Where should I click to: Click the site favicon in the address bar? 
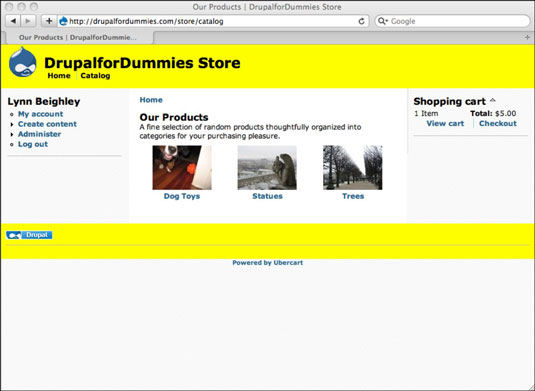click(63, 21)
